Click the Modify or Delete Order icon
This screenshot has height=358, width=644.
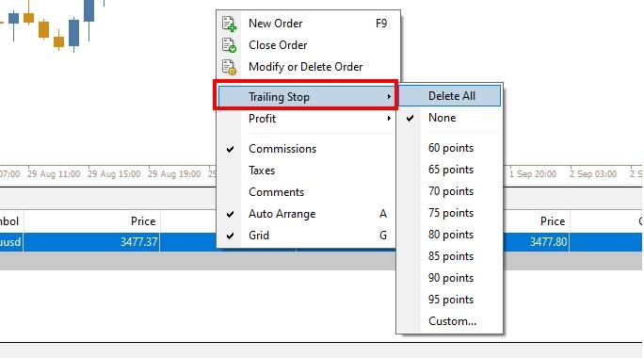[x=229, y=67]
